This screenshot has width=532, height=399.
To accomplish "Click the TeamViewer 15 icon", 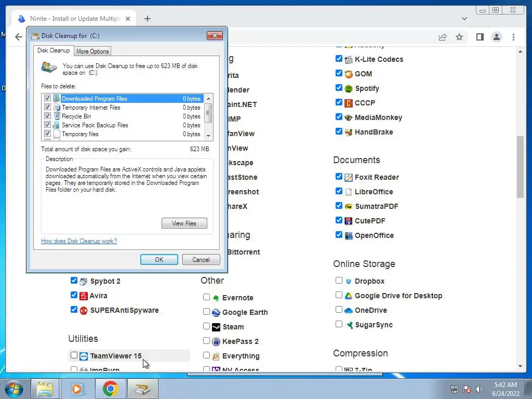I will tap(84, 356).
